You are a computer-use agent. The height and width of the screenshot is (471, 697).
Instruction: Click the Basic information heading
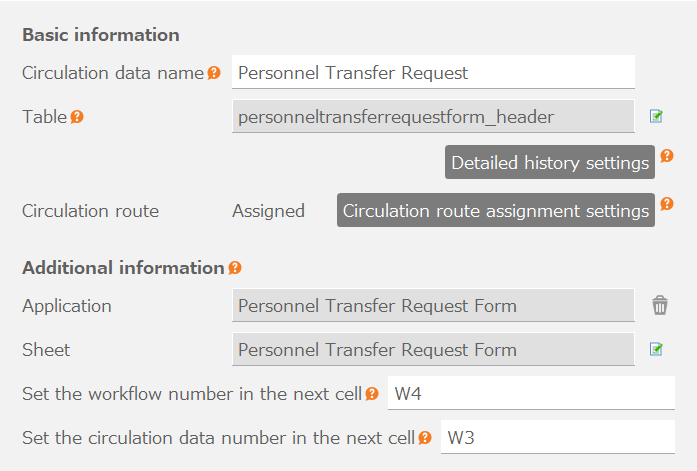pyautogui.click(x=101, y=35)
